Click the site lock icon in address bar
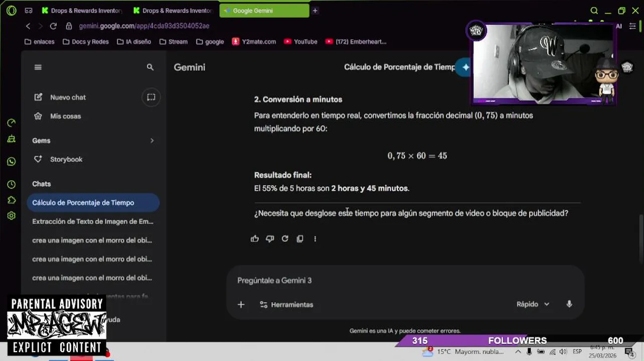This screenshot has width=644, height=361. [x=69, y=26]
